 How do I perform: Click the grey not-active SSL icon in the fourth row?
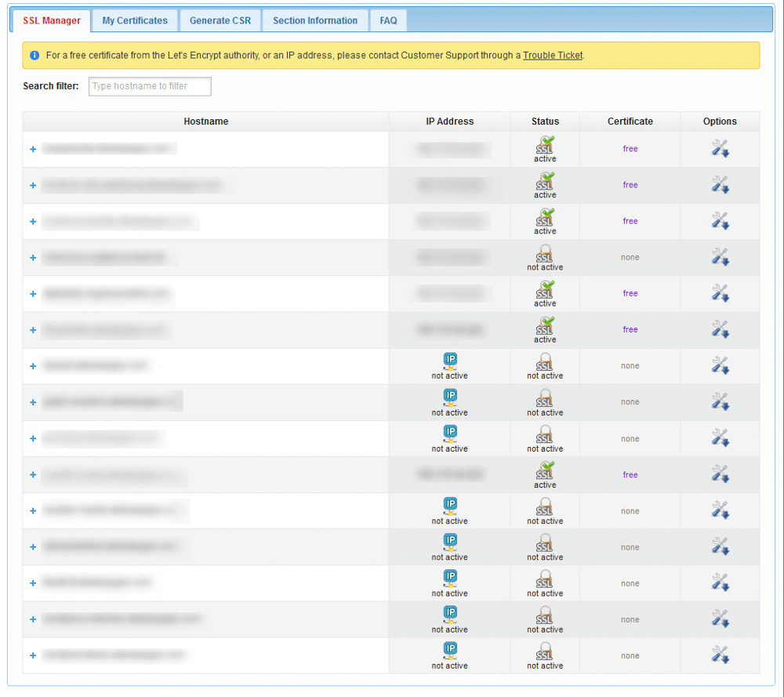(x=544, y=252)
